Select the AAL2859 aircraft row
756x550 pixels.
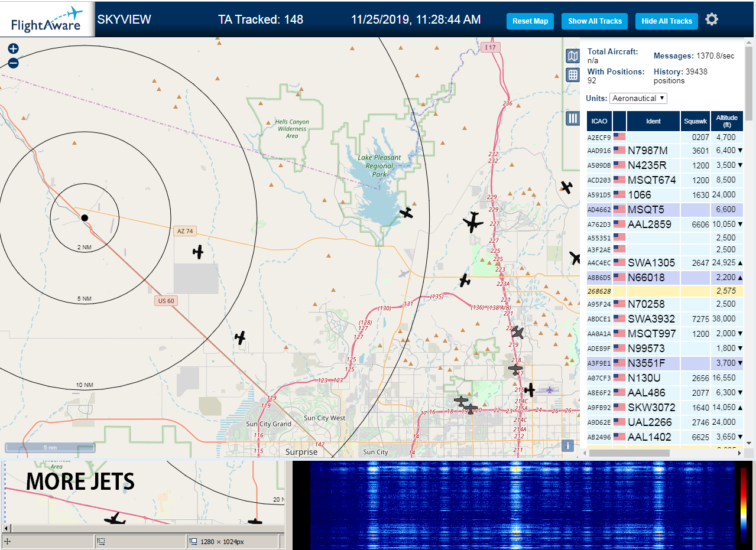coord(665,224)
